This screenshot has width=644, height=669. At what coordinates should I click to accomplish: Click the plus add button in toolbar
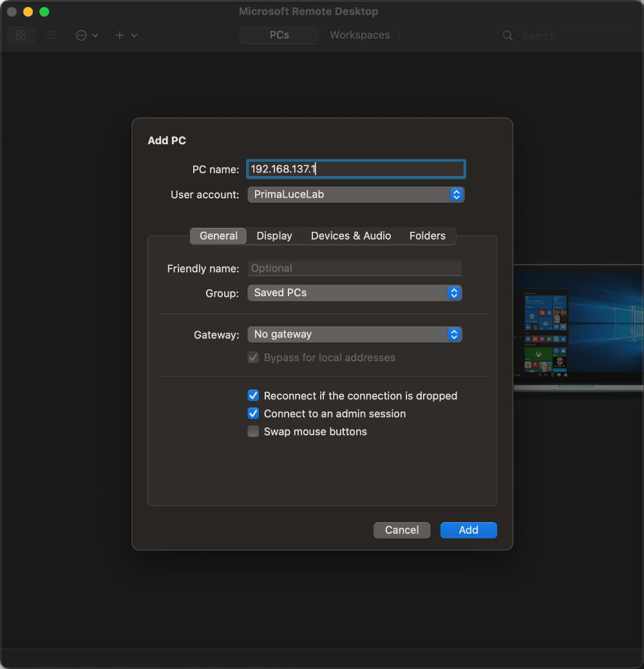(120, 35)
